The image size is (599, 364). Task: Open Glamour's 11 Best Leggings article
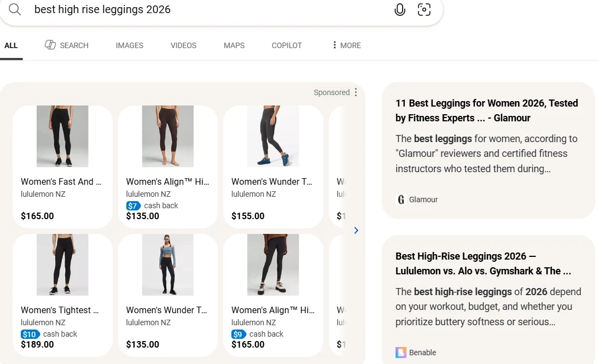(x=486, y=110)
